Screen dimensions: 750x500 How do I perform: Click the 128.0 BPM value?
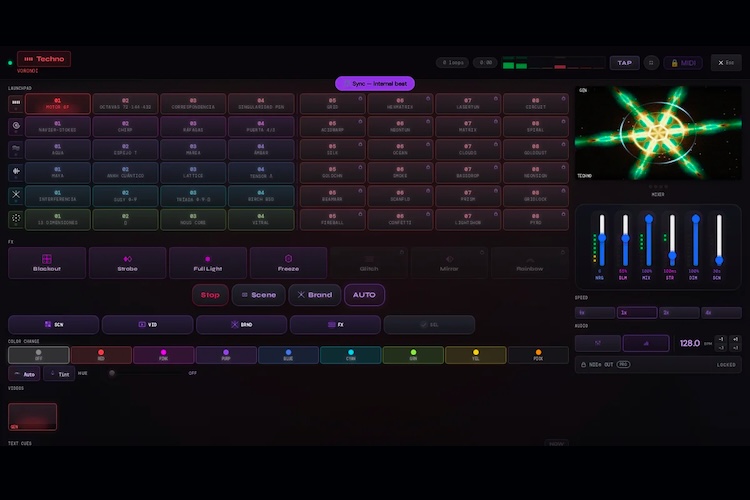click(x=689, y=343)
